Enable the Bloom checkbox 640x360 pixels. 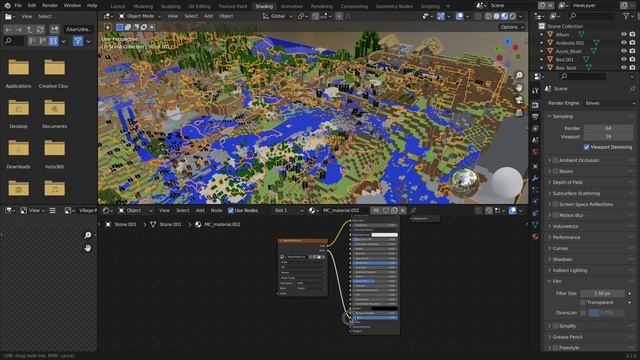tap(555, 171)
